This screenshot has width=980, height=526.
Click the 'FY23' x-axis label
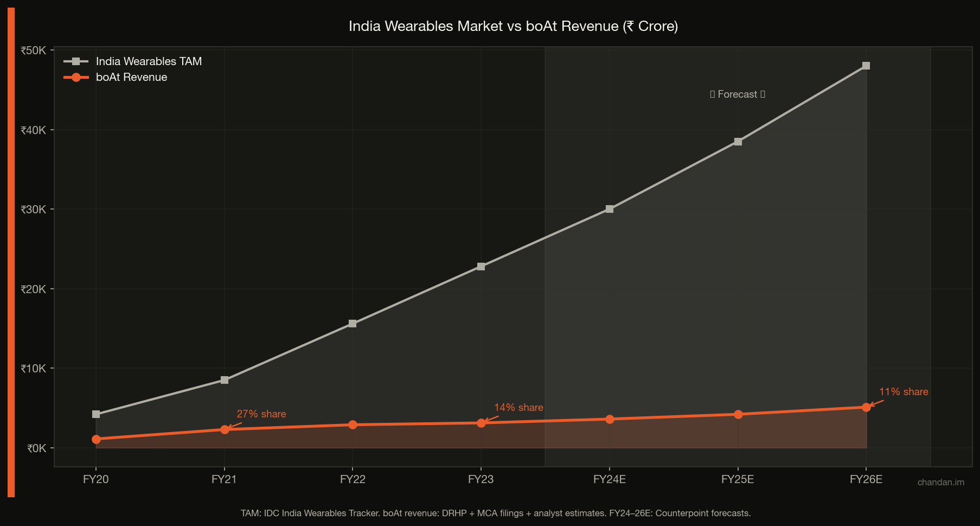tap(481, 479)
